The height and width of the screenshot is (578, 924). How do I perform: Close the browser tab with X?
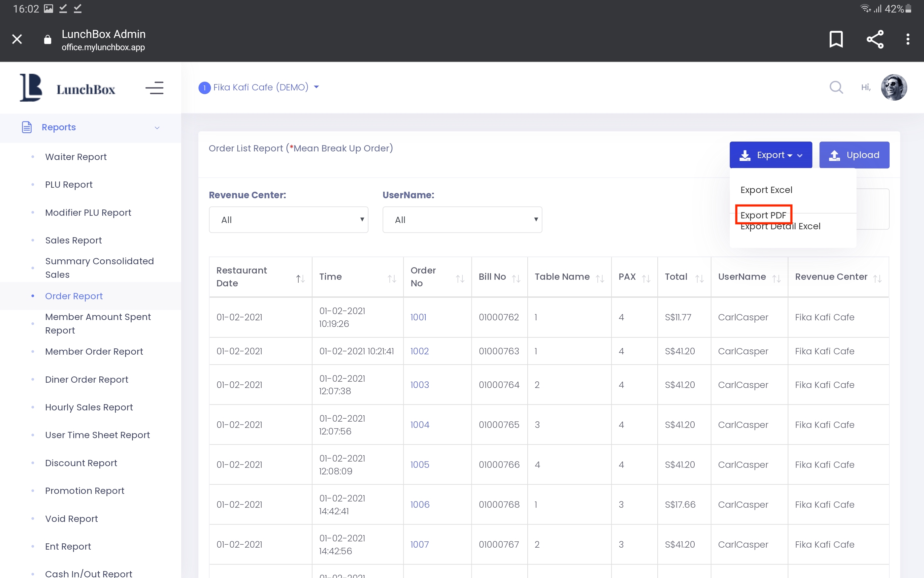[x=17, y=39]
